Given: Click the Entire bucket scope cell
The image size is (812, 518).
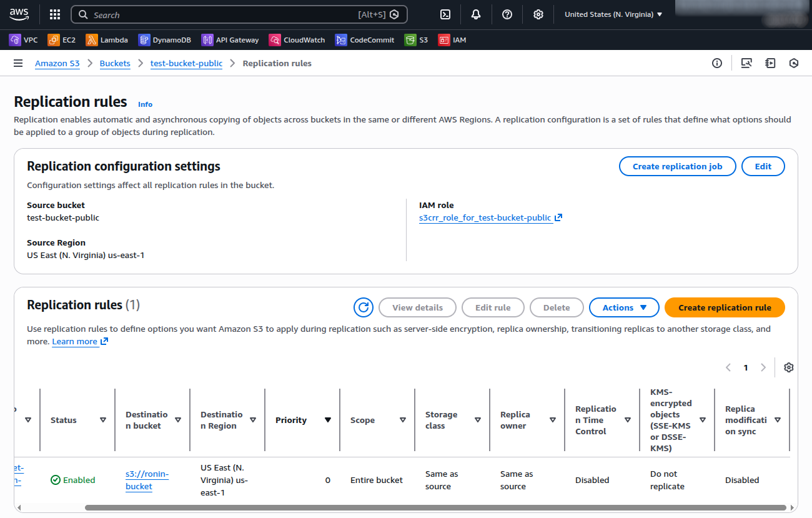Looking at the screenshot, I should [377, 480].
